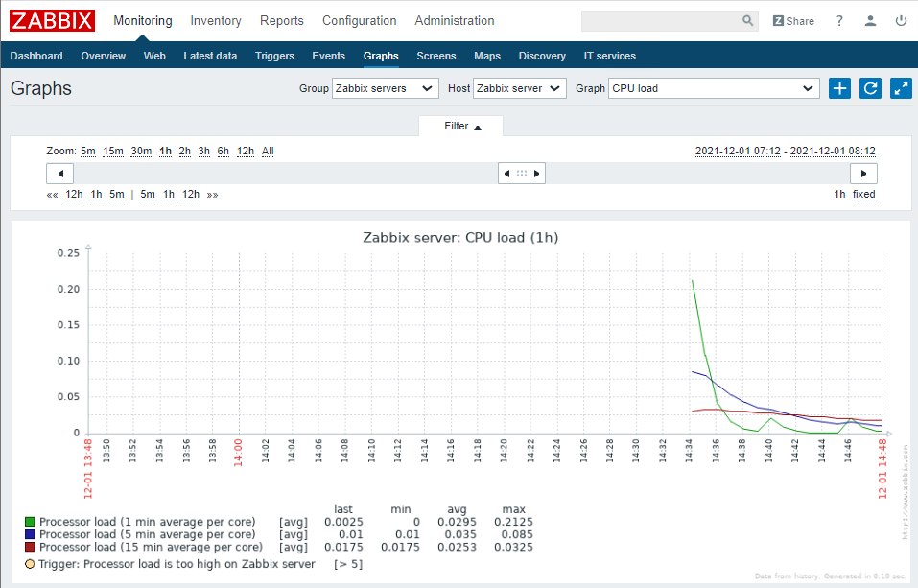Viewport: 918px width, 588px height.
Task: Click the CPU load graph title
Action: pos(460,238)
